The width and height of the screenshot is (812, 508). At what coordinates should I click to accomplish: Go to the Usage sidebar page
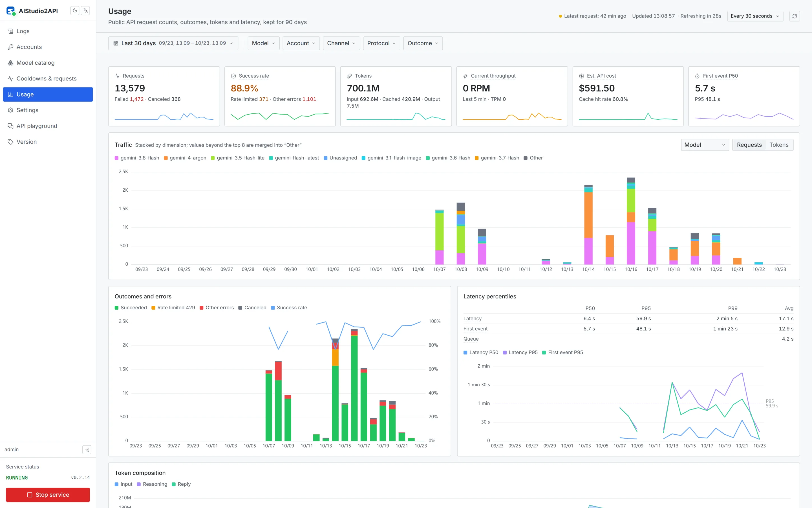(x=48, y=94)
